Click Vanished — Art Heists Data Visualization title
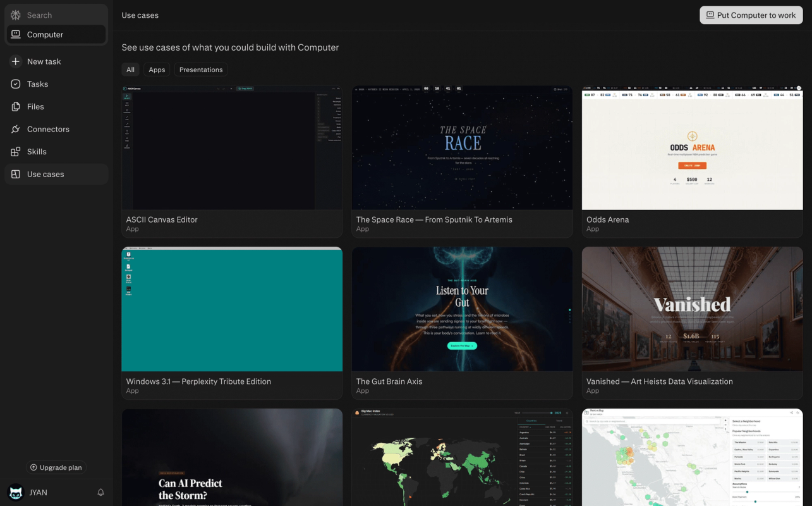This screenshot has width=812, height=506. [x=660, y=381]
